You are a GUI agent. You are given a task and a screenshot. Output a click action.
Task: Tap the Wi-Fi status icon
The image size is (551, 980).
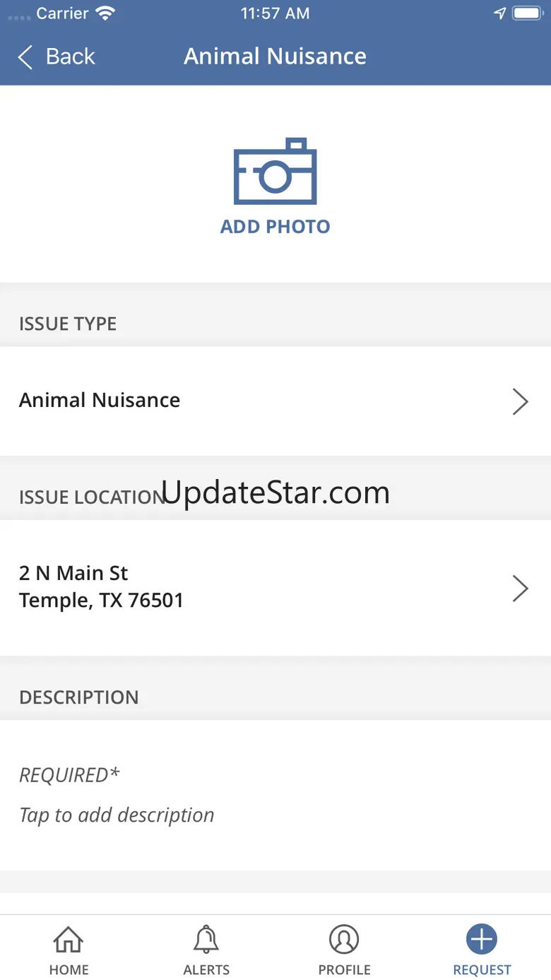point(105,13)
